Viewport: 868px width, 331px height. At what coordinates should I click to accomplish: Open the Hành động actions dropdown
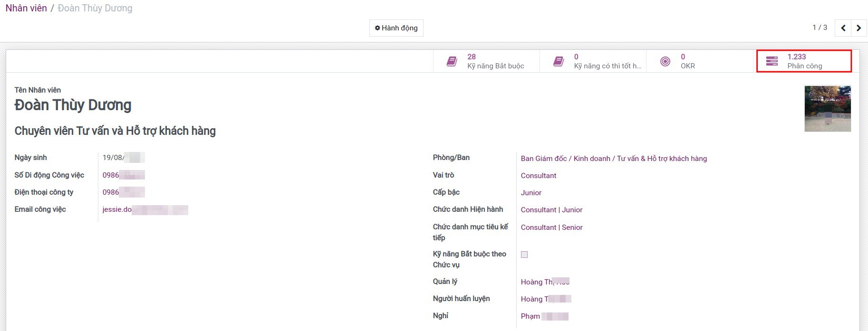[396, 28]
